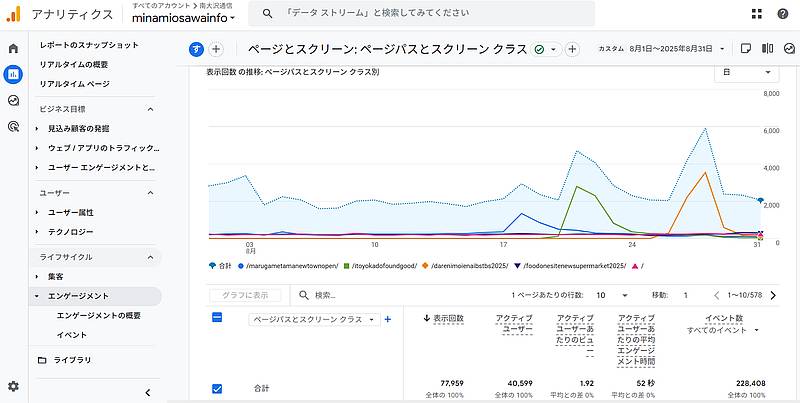Click the compare columns icon in report toolbar
This screenshot has width=800, height=403.
point(767,48)
